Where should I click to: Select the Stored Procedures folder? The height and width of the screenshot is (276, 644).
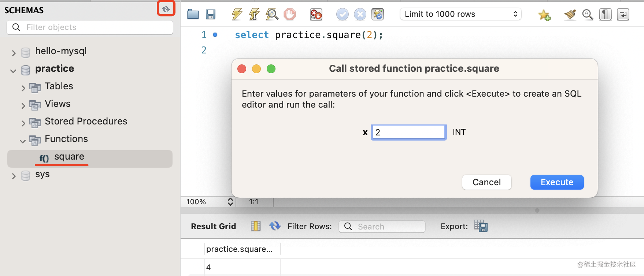coord(86,121)
